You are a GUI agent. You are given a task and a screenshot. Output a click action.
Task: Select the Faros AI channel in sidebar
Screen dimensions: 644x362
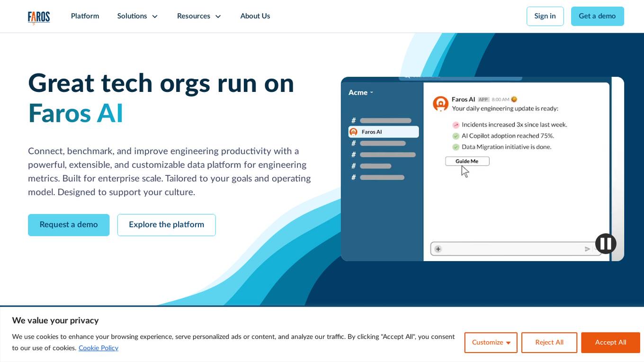tap(384, 132)
